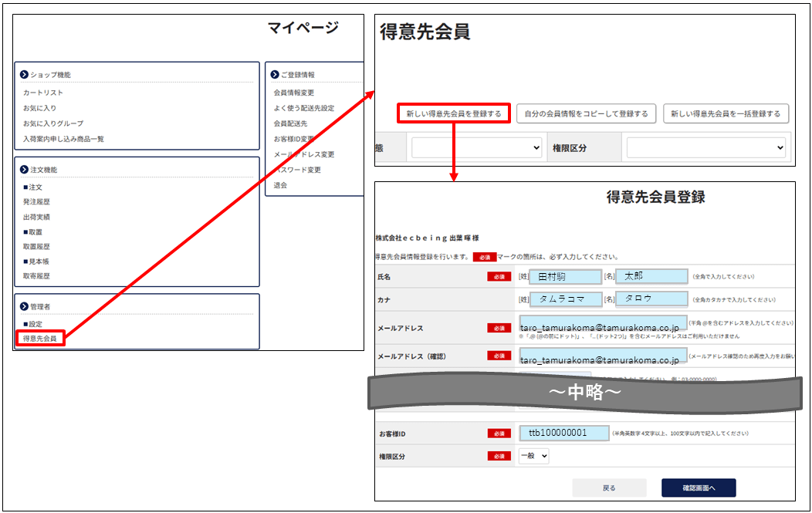
Task: Open the status dropdown left of 権限区分
Action: [477, 147]
